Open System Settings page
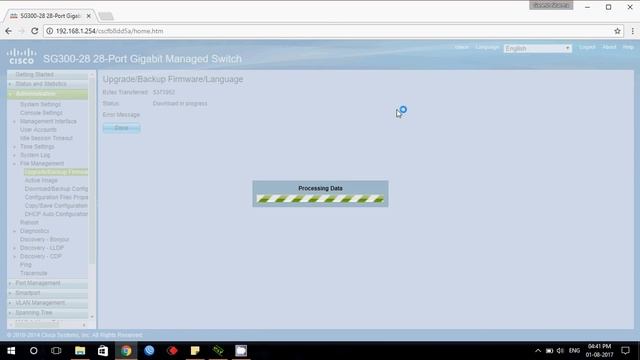640x360 pixels. coord(40,104)
